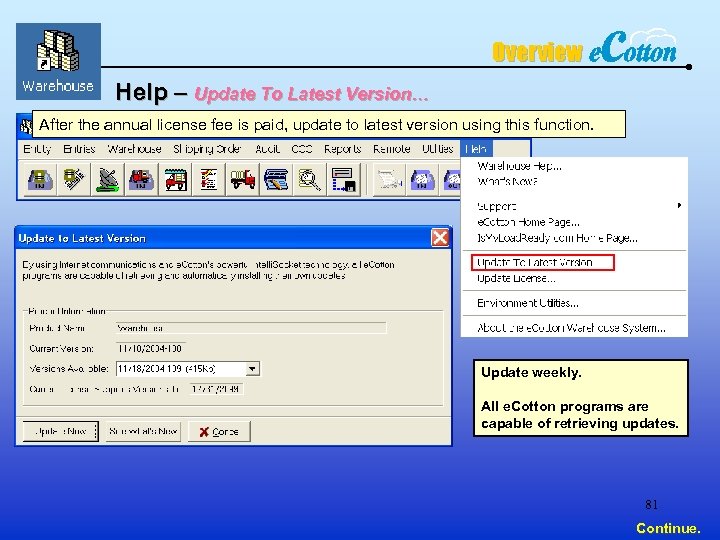The height and width of the screenshot is (540, 720).
Task: Select 'Environment Utilities...' menu entry
Action: (x=528, y=303)
